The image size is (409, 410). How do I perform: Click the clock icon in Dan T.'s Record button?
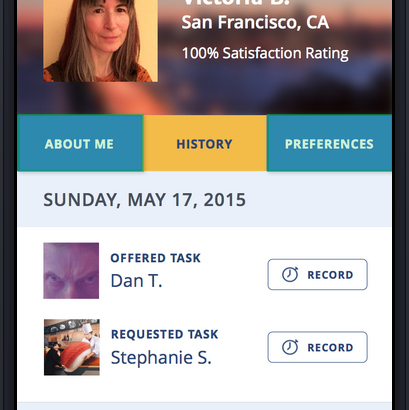[x=290, y=275]
